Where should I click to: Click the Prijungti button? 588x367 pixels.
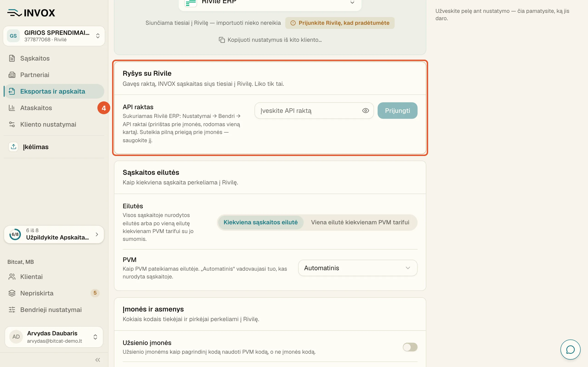tap(397, 110)
